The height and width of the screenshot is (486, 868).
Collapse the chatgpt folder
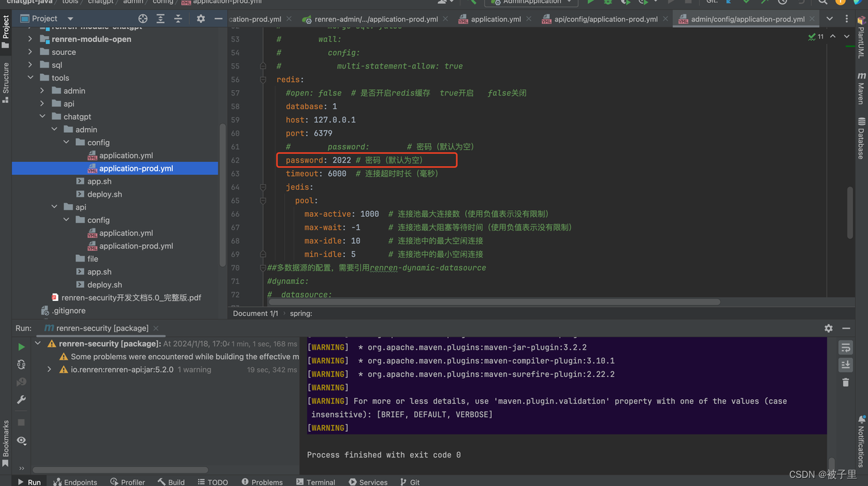click(x=42, y=117)
